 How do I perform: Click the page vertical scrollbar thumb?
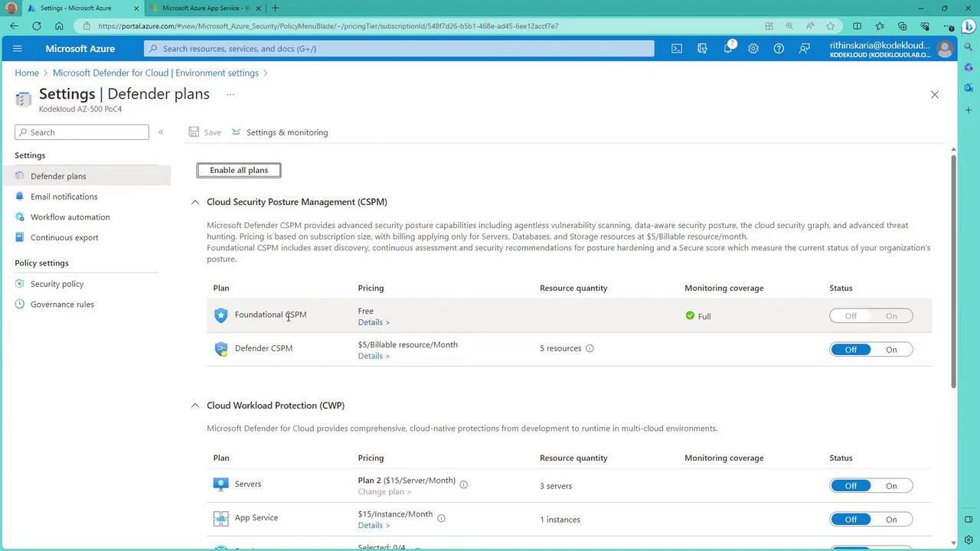tap(953, 268)
